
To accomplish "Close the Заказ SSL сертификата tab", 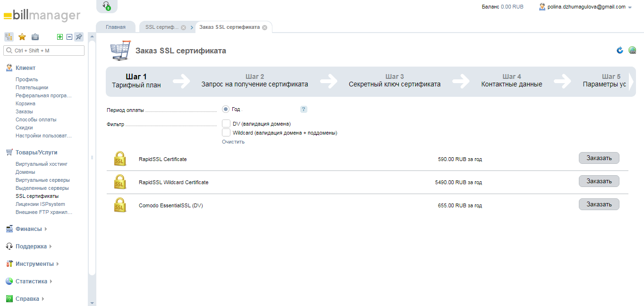I will coord(264,27).
